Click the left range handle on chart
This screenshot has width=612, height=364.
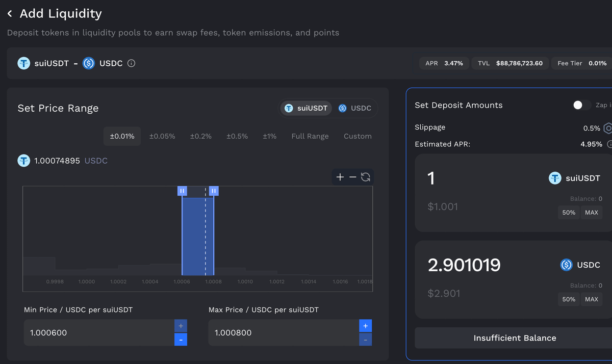tap(182, 191)
